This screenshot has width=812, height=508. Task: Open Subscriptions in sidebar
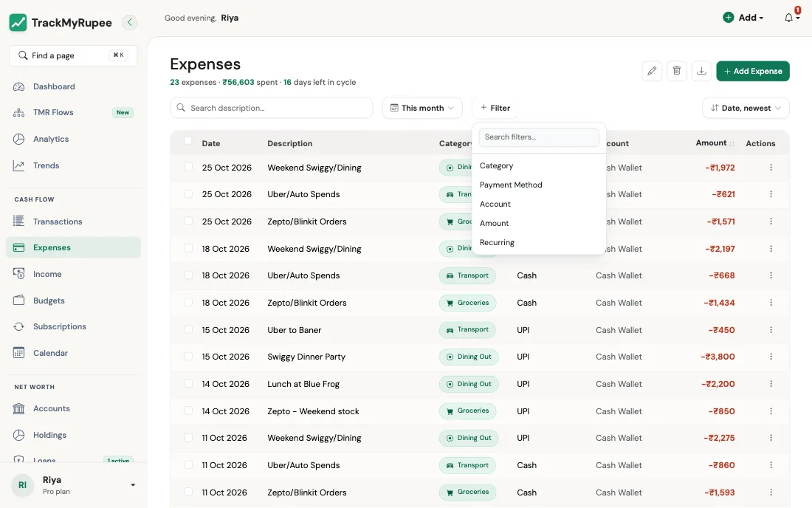pyautogui.click(x=73, y=327)
